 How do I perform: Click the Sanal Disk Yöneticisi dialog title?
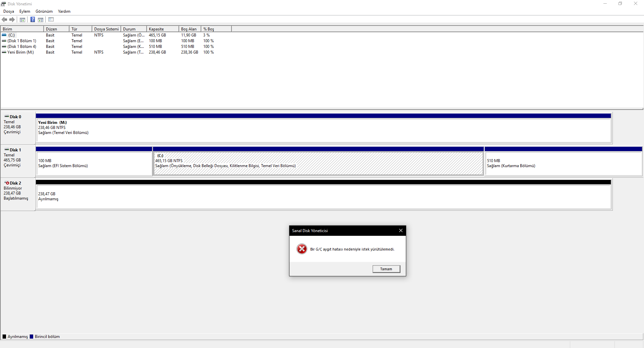coord(310,230)
